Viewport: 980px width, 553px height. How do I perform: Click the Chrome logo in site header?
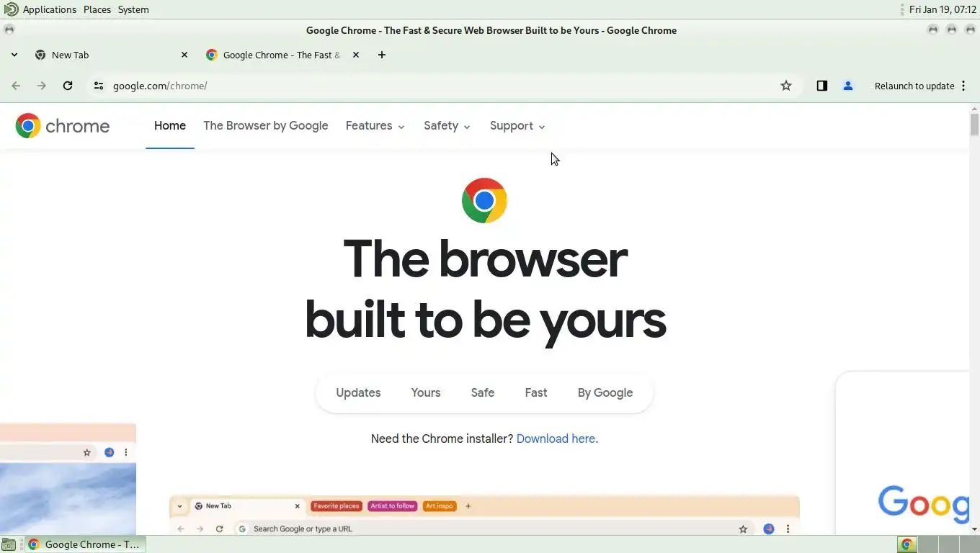[x=63, y=126]
